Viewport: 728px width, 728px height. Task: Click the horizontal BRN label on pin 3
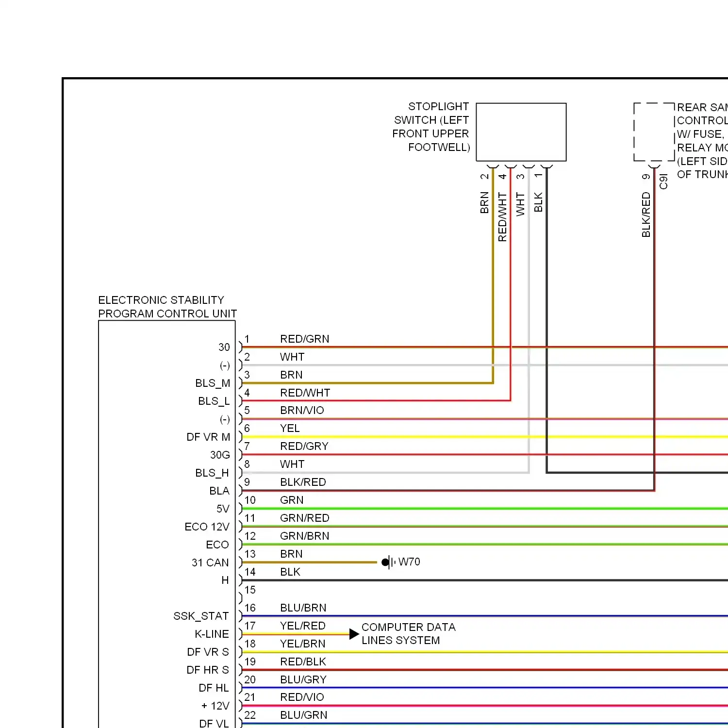pos(291,375)
